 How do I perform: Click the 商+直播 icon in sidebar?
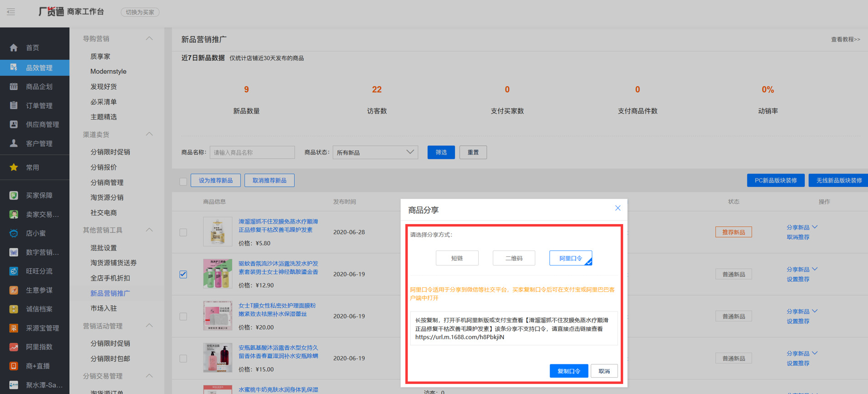pos(14,366)
